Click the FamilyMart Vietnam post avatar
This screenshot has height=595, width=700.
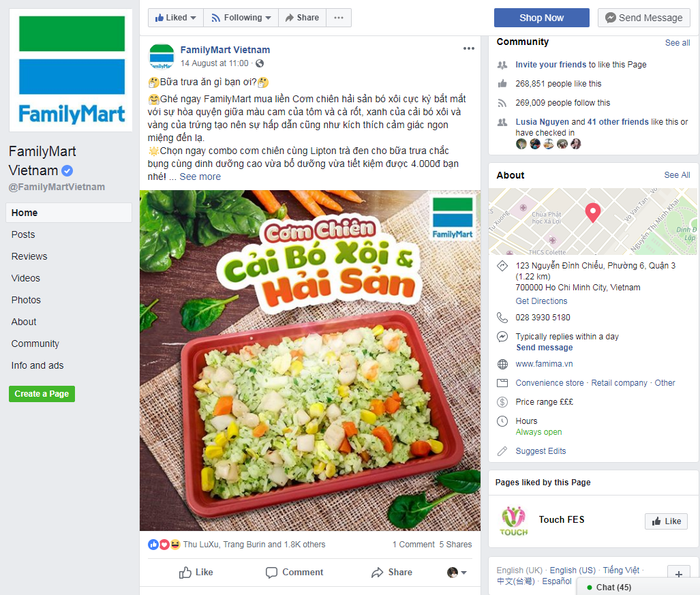161,57
